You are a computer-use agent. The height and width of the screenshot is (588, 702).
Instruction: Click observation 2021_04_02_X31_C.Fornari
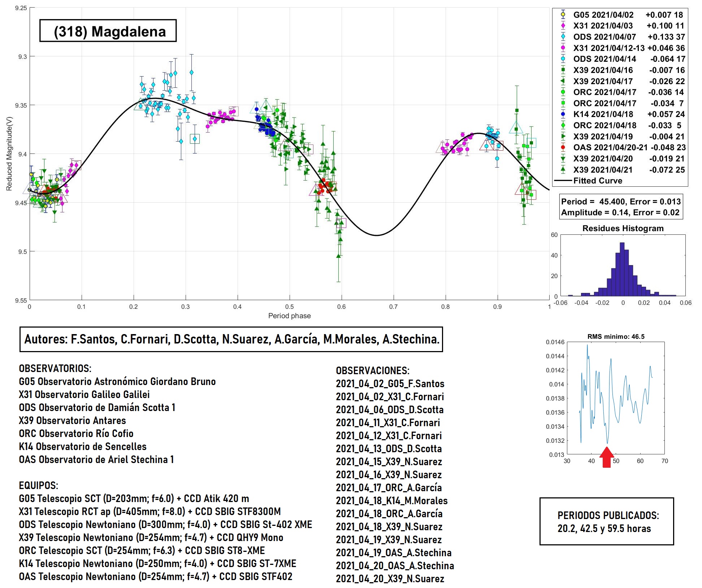click(x=390, y=397)
